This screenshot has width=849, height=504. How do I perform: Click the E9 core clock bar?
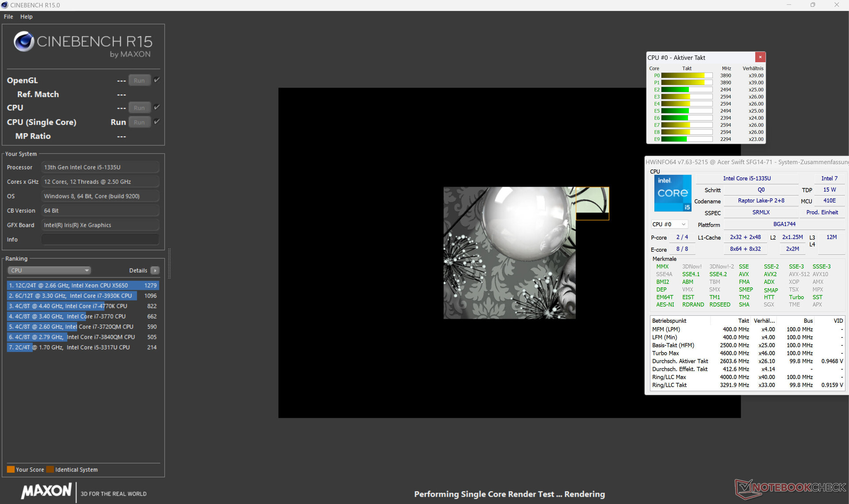(687, 139)
